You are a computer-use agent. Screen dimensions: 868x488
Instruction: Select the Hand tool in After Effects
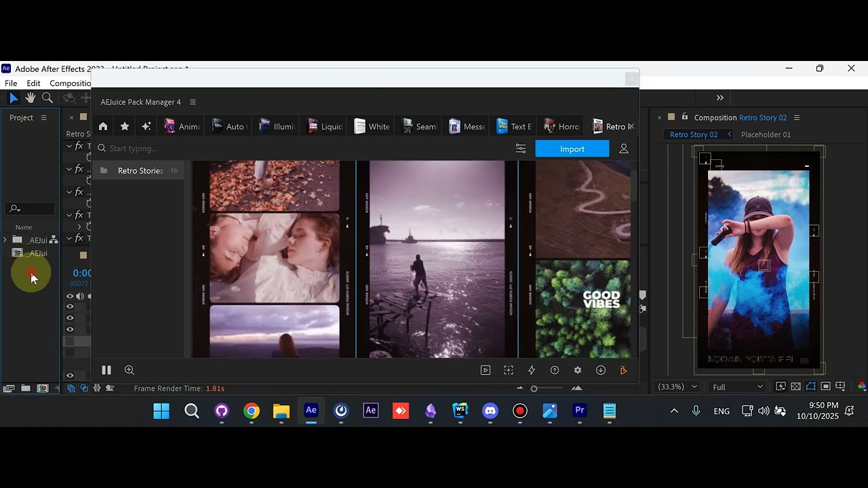point(31,98)
